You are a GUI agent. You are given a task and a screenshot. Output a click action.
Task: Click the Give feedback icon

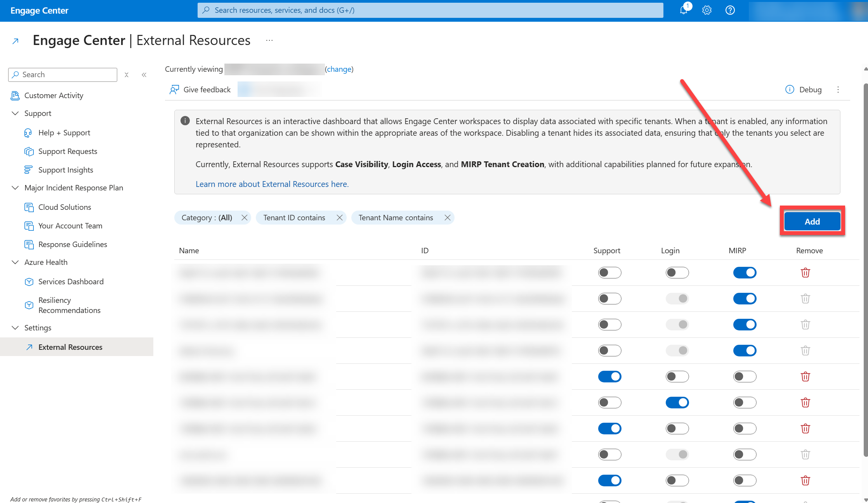[x=174, y=90]
